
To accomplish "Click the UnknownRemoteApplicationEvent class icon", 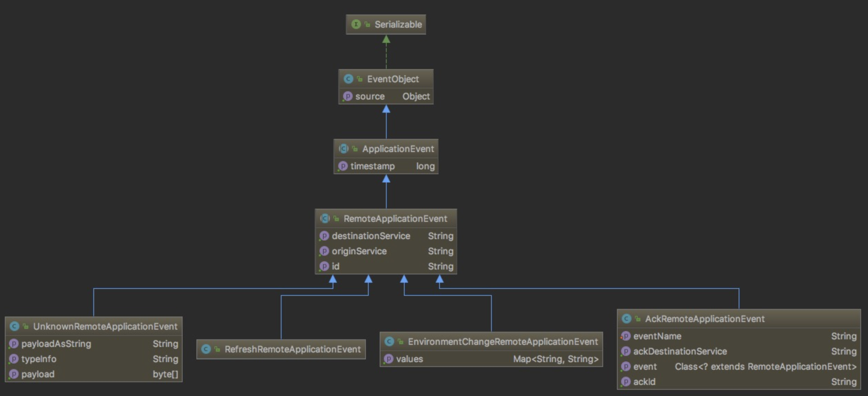I will 14,326.
